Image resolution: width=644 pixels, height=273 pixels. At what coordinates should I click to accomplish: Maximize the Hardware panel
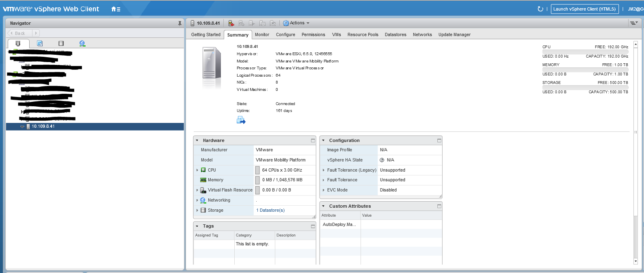(313, 140)
